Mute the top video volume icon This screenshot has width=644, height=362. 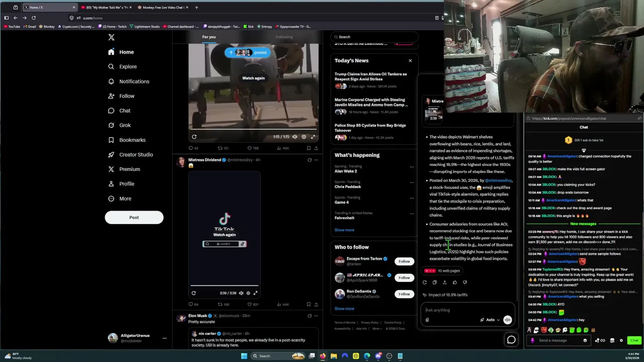pyautogui.click(x=295, y=137)
